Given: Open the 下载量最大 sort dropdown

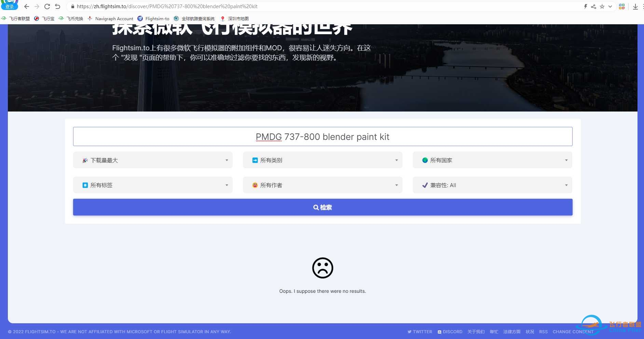Looking at the screenshot, I should click(x=153, y=160).
